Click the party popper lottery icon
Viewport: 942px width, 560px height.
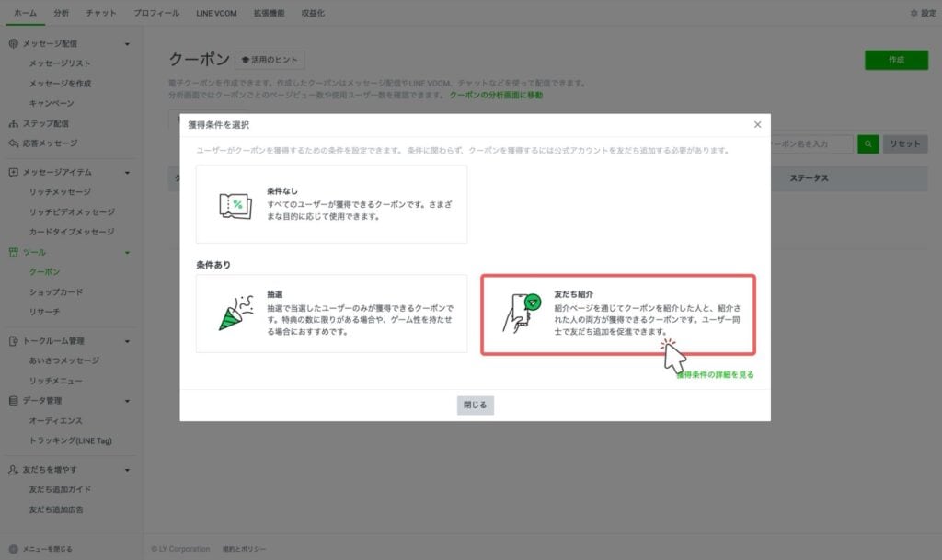235,313
